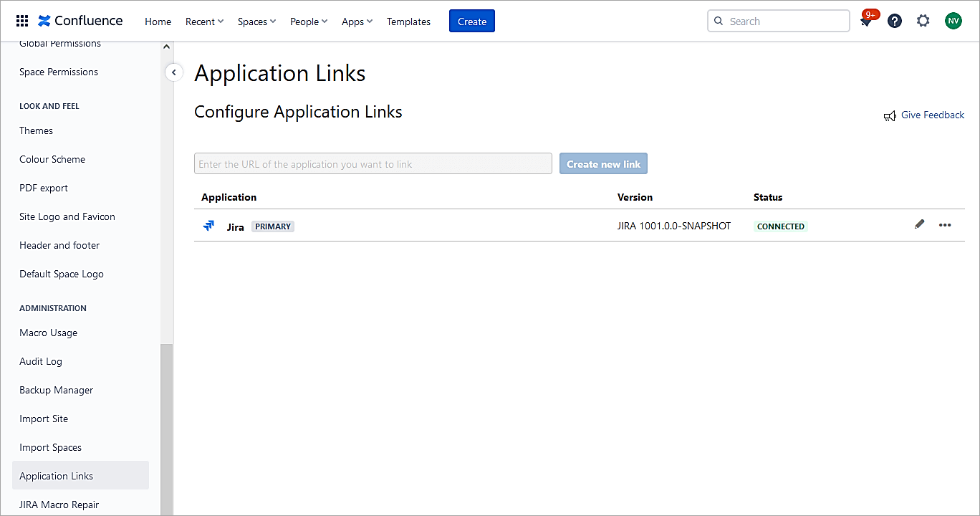
Task: Open the three-dot actions menu for Jira
Action: pos(945,225)
